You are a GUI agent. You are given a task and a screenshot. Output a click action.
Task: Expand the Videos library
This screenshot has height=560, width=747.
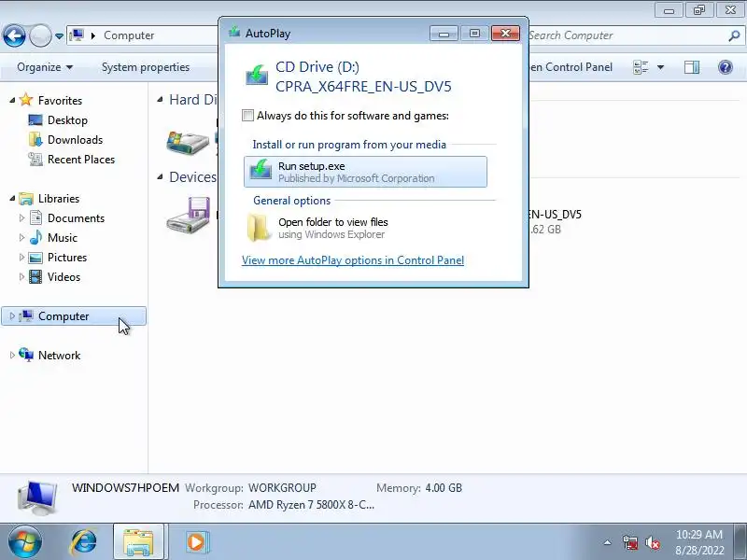coord(21,276)
